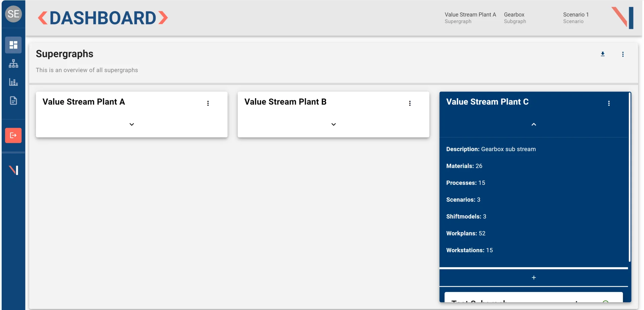Open Value Stream Plant B options menu
Image resolution: width=644 pixels, height=310 pixels.
coord(410,103)
